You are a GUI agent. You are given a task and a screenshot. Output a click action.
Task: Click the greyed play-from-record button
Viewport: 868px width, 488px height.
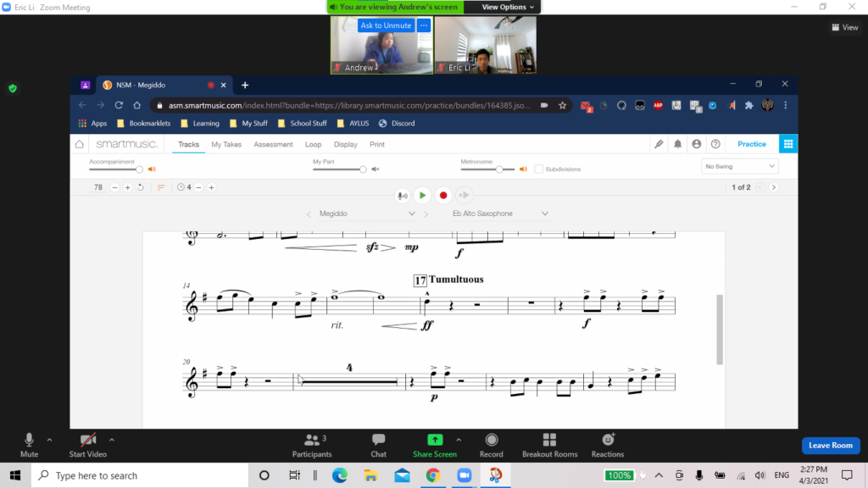(x=464, y=196)
